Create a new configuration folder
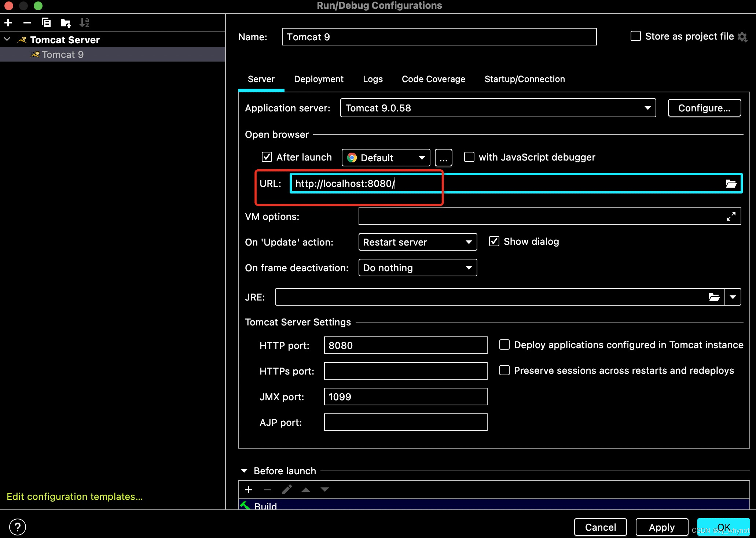Viewport: 756px width, 538px height. (66, 23)
